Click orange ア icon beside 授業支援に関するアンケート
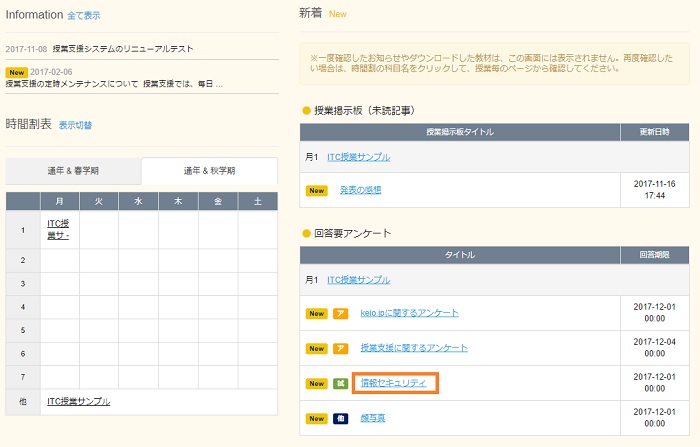 pyautogui.click(x=340, y=348)
